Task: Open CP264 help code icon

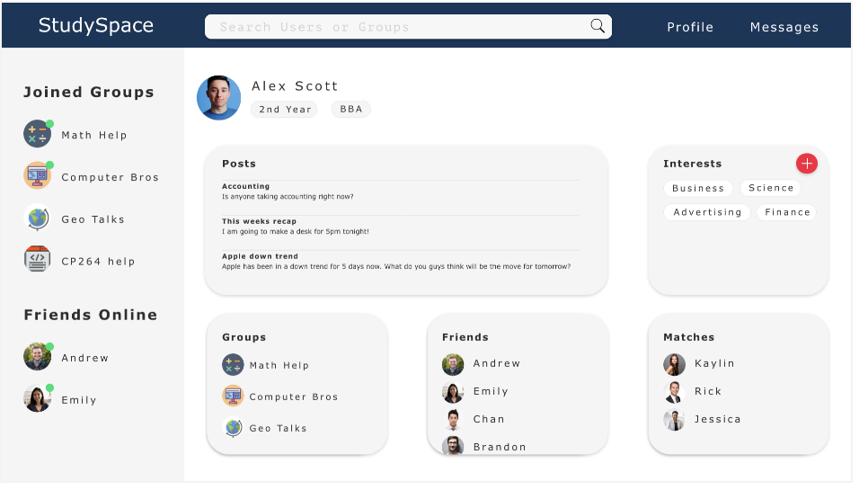Action: tap(37, 260)
